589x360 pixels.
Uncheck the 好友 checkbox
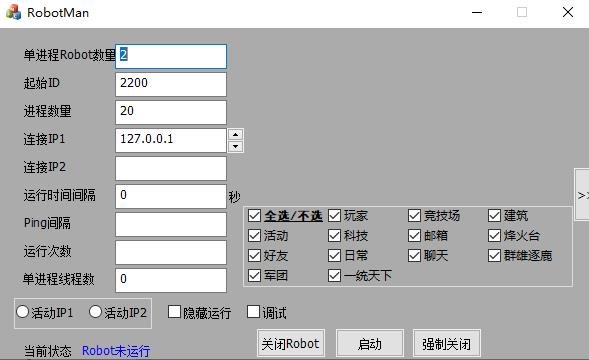[254, 256]
